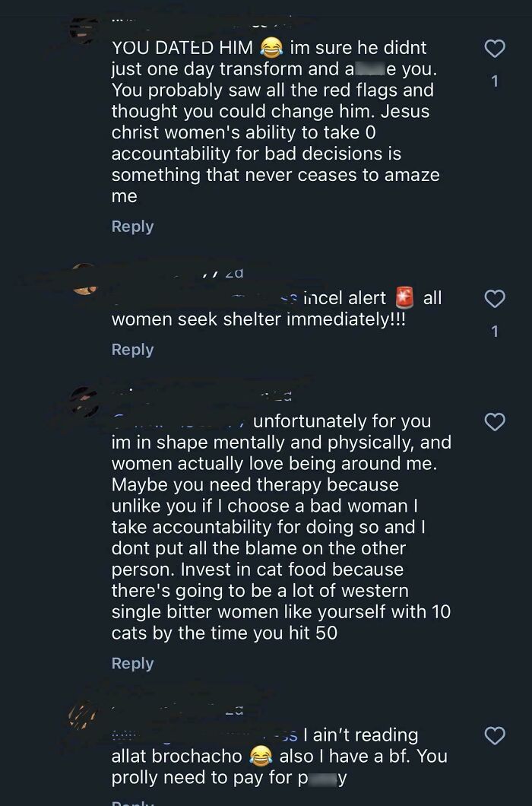The width and height of the screenshot is (532, 806).
Task: Open avatar of "I ain't reading" commenter
Action: coord(83,716)
